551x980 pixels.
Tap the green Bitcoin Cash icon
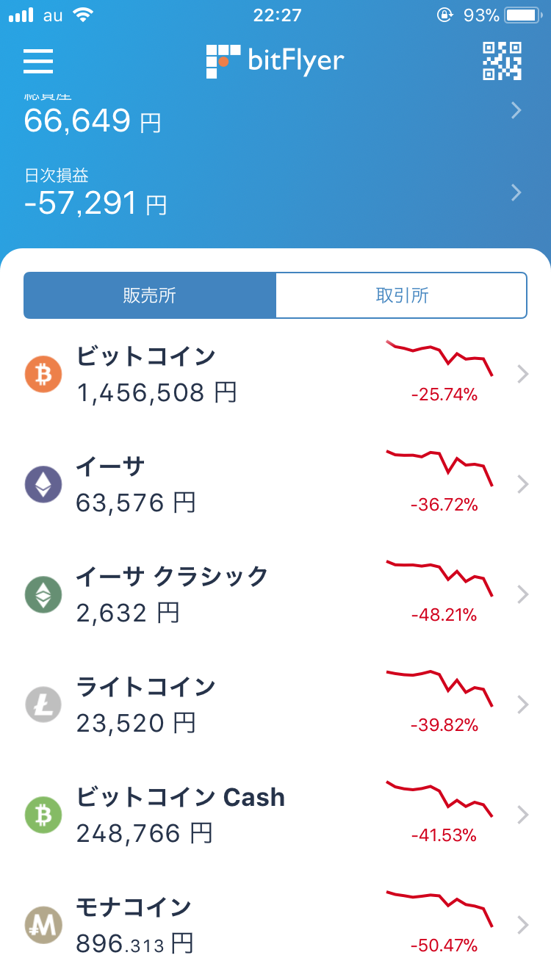[x=43, y=815]
